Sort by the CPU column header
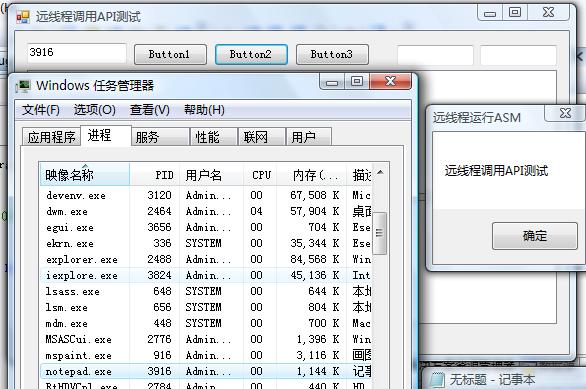 (x=260, y=175)
